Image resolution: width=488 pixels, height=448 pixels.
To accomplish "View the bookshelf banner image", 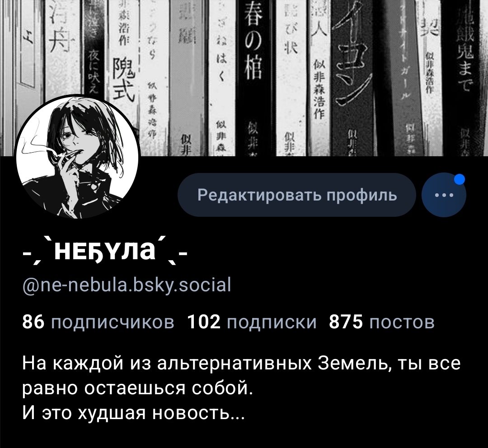I will [x=244, y=78].
